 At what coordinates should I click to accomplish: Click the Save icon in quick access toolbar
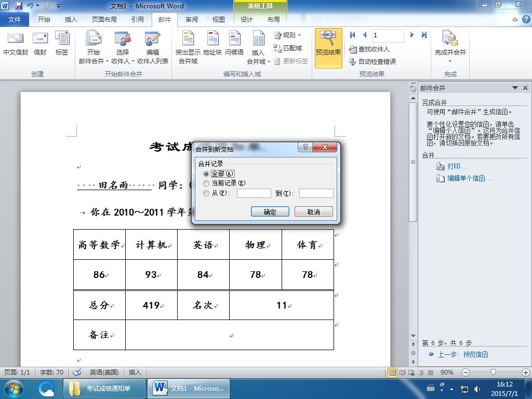(x=19, y=6)
